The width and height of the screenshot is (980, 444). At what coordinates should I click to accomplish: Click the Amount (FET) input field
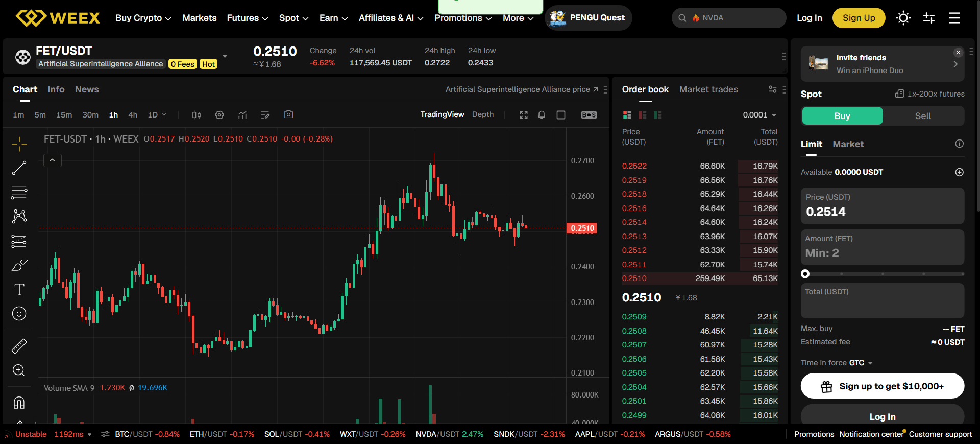883,247
